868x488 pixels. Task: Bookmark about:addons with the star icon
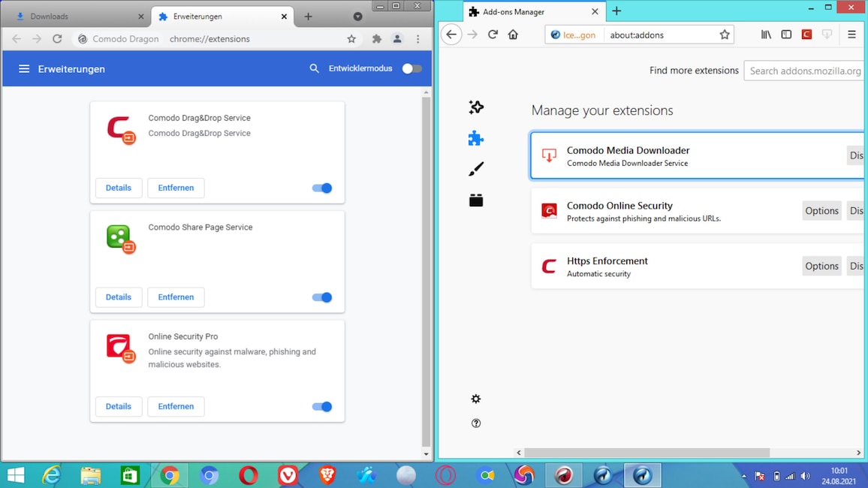pos(725,35)
